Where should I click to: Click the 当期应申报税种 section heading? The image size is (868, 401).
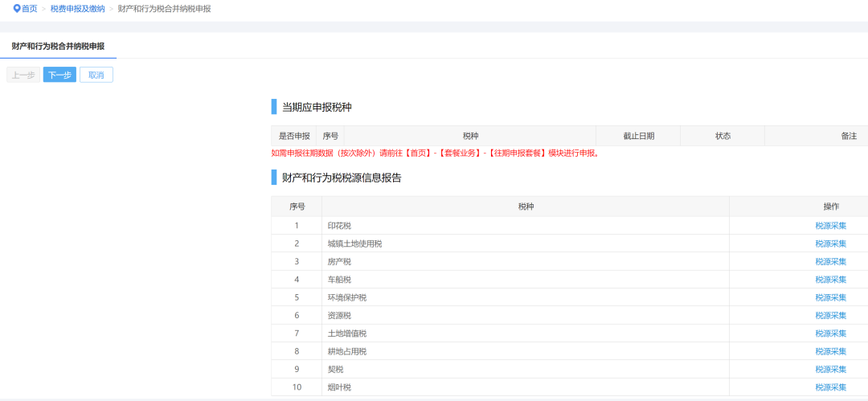(317, 108)
